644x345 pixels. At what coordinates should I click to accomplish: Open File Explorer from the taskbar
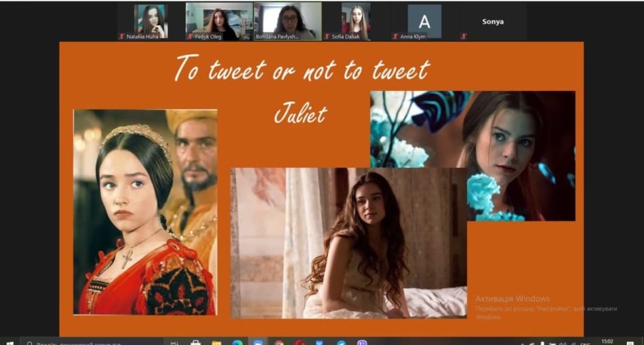point(216,342)
